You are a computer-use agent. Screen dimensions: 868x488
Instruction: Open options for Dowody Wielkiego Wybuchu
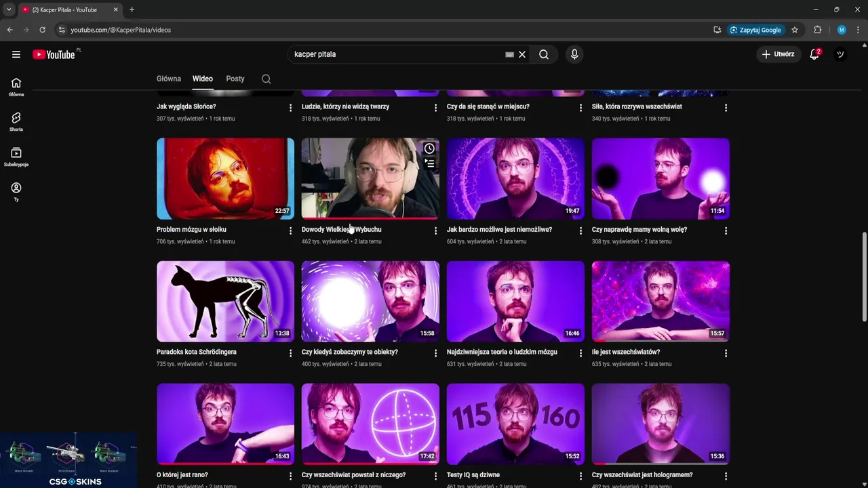click(435, 231)
